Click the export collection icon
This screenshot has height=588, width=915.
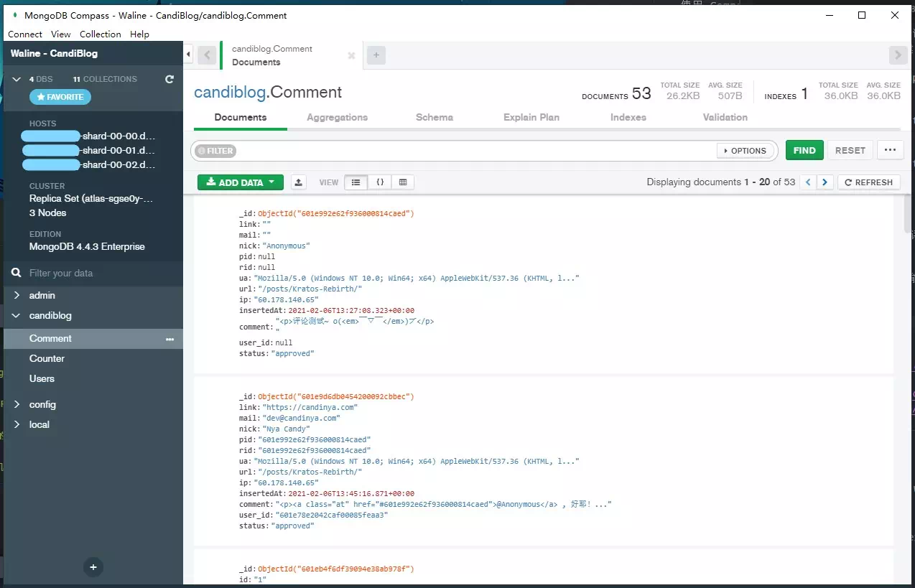(299, 182)
